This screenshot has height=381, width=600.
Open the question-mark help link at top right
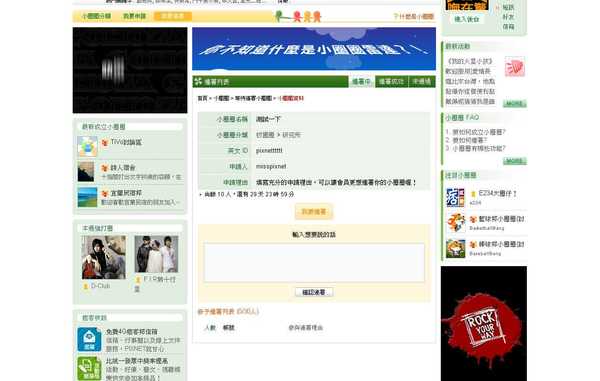click(x=414, y=16)
